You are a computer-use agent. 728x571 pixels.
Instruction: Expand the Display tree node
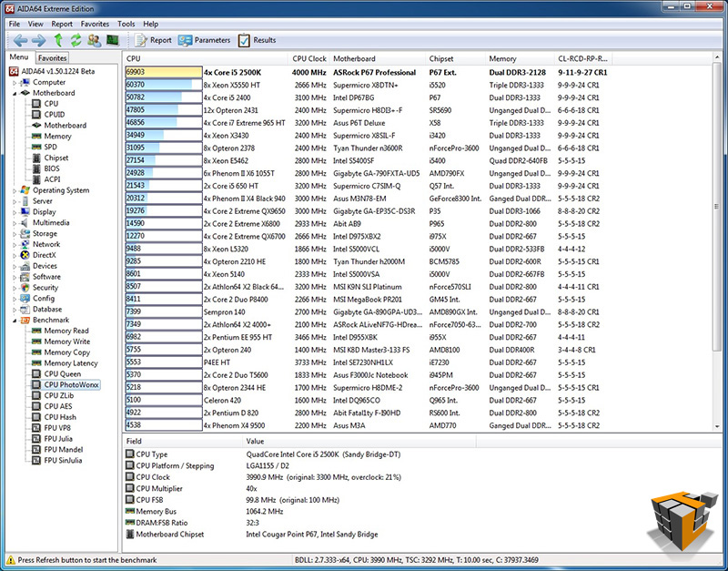[15, 212]
